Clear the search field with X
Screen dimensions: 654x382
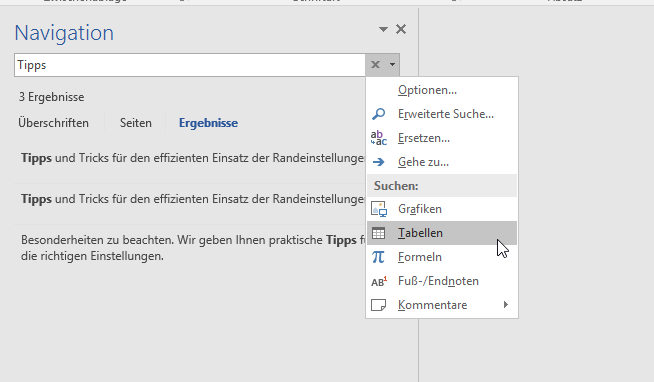coord(375,65)
